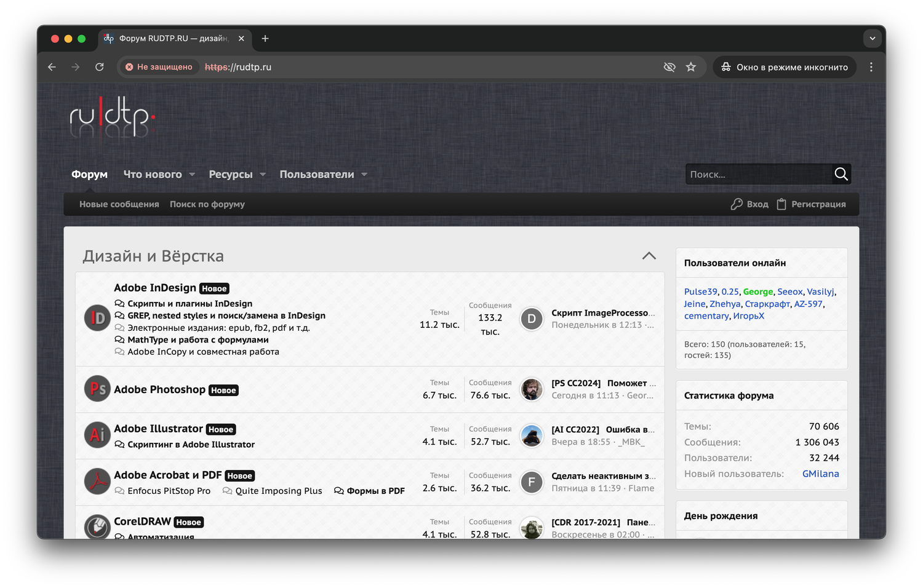Collapse the Дизайн и Вёрстка category
The width and height of the screenshot is (923, 588).
click(649, 256)
